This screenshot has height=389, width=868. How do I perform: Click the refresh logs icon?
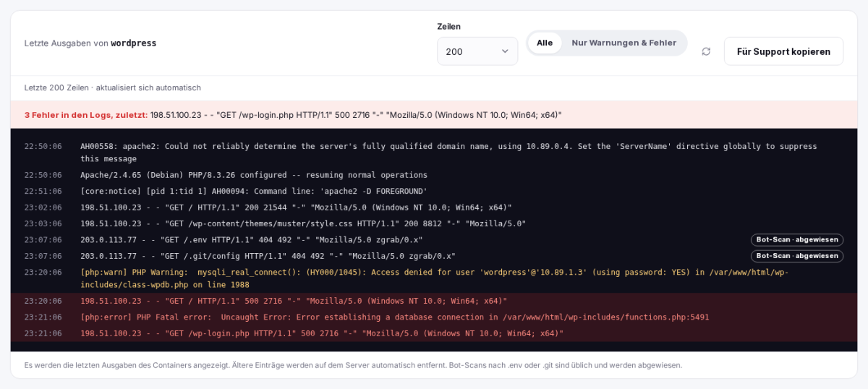click(x=706, y=51)
